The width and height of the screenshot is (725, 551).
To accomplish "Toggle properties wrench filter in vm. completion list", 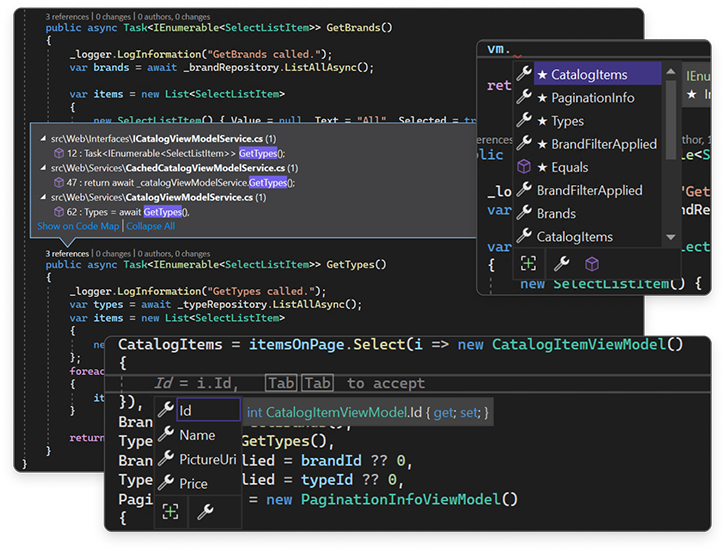I will [x=562, y=264].
